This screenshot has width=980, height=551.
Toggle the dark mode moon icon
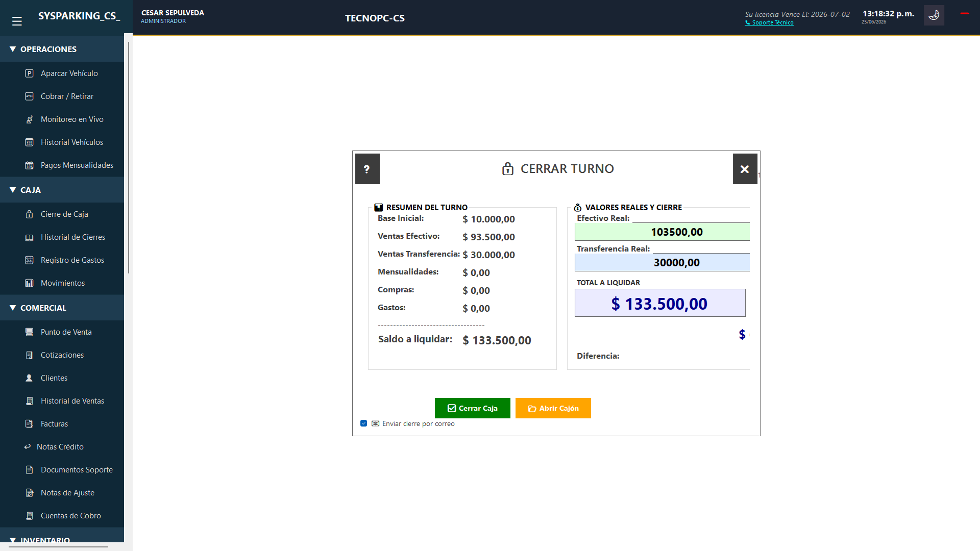tap(934, 15)
